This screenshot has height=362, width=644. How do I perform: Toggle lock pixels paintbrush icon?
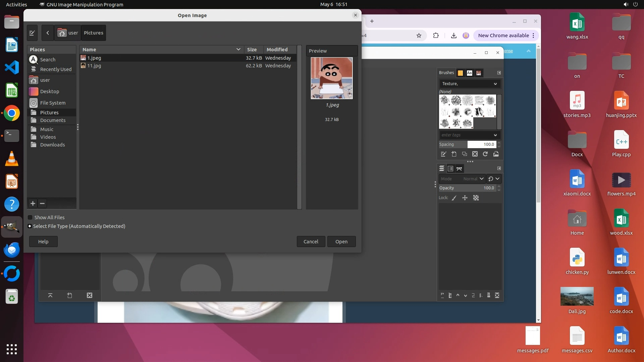click(x=454, y=198)
